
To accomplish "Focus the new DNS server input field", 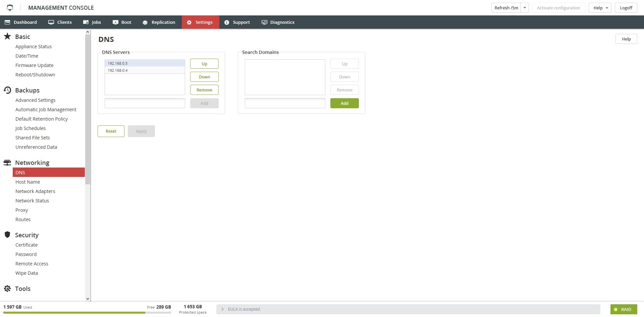I will 145,103.
